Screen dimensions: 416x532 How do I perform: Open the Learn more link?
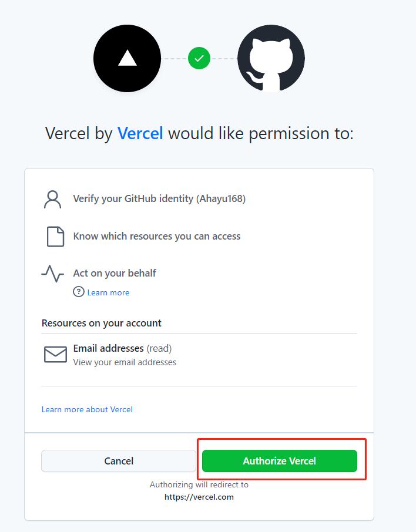coord(108,292)
